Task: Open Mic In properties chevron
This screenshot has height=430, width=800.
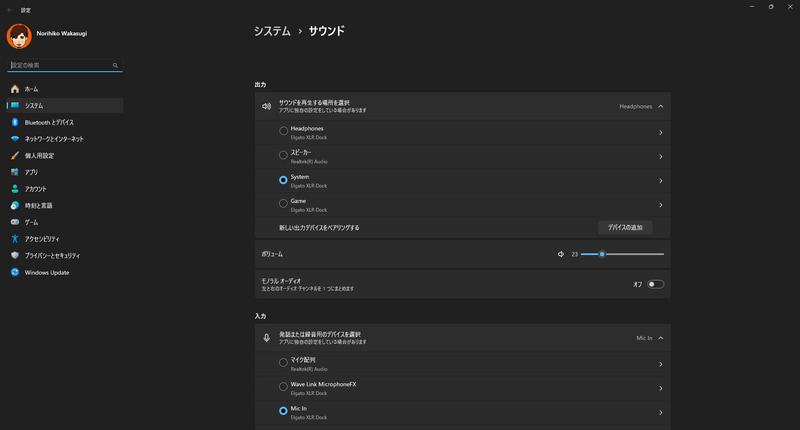Action: point(661,412)
